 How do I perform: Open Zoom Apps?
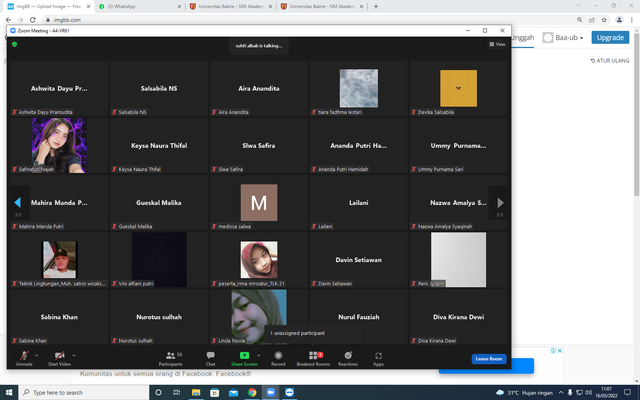click(378, 358)
